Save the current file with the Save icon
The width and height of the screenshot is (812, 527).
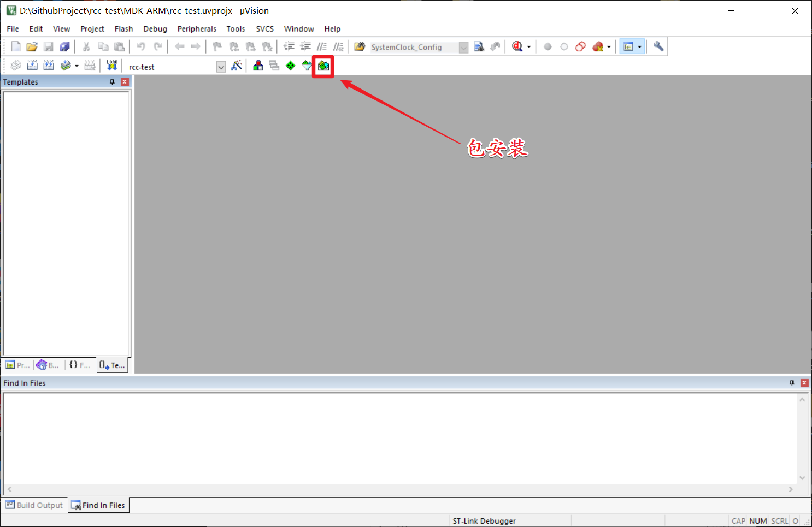(49, 47)
